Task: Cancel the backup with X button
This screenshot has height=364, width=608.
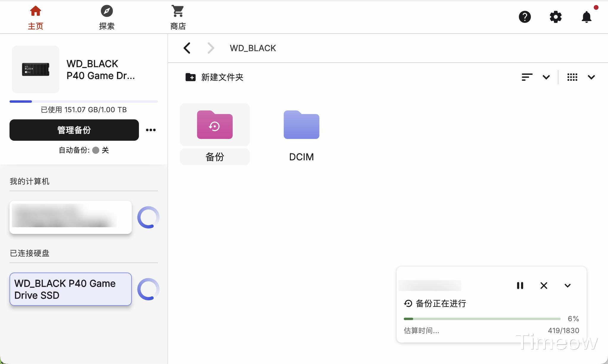Action: [544, 286]
